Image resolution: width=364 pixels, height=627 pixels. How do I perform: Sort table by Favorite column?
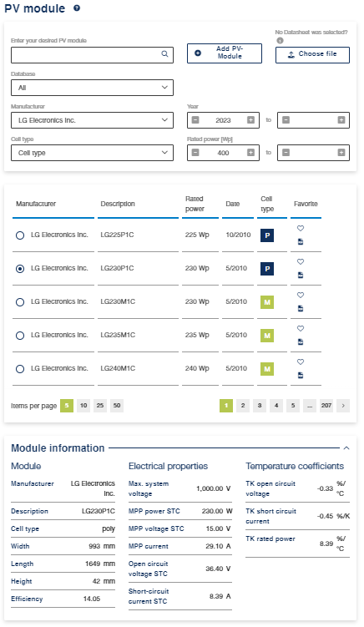(306, 204)
